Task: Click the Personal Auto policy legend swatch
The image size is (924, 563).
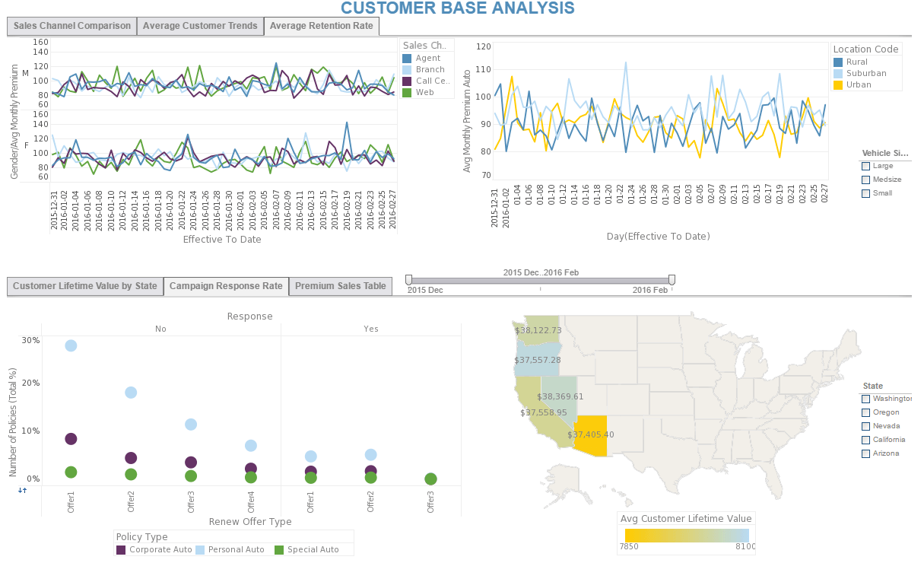Action: [201, 549]
